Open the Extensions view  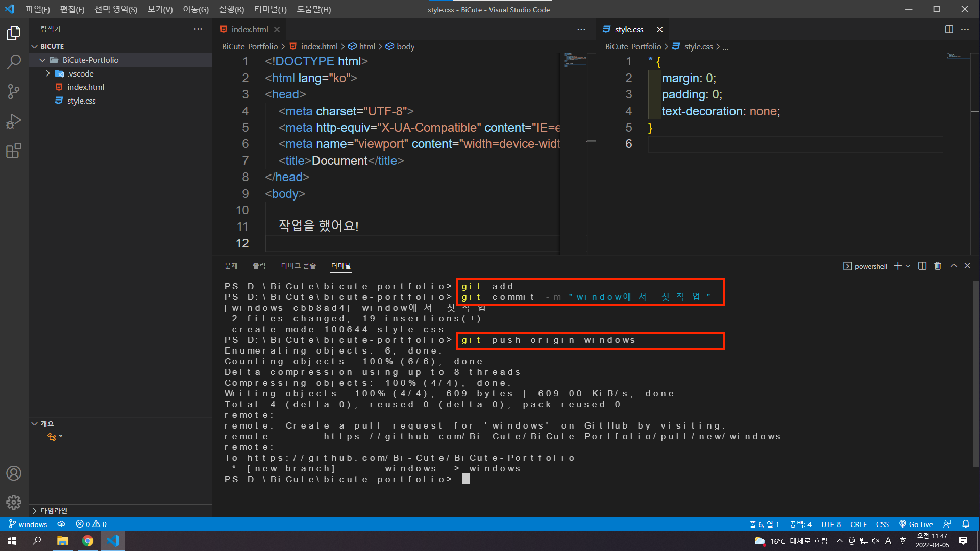pos(14,151)
